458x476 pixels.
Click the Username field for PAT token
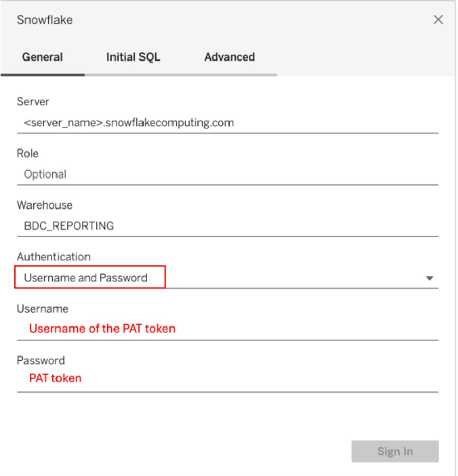[229, 329]
